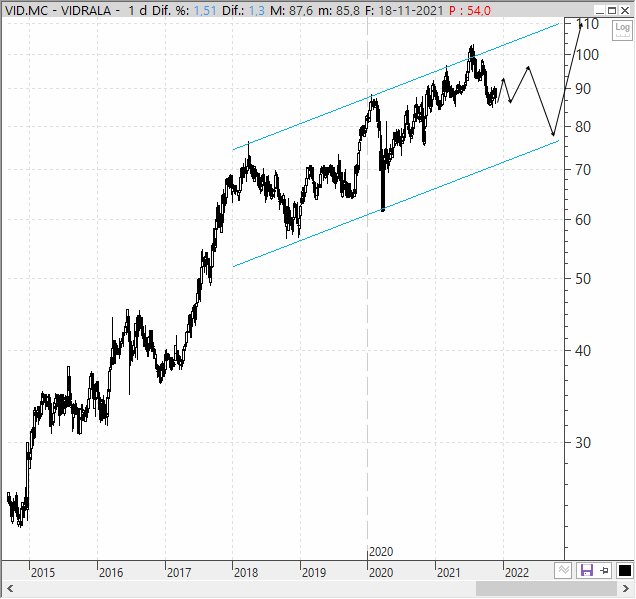Toggle the Log scale button
Screen dimensions: 636x599
(622, 30)
